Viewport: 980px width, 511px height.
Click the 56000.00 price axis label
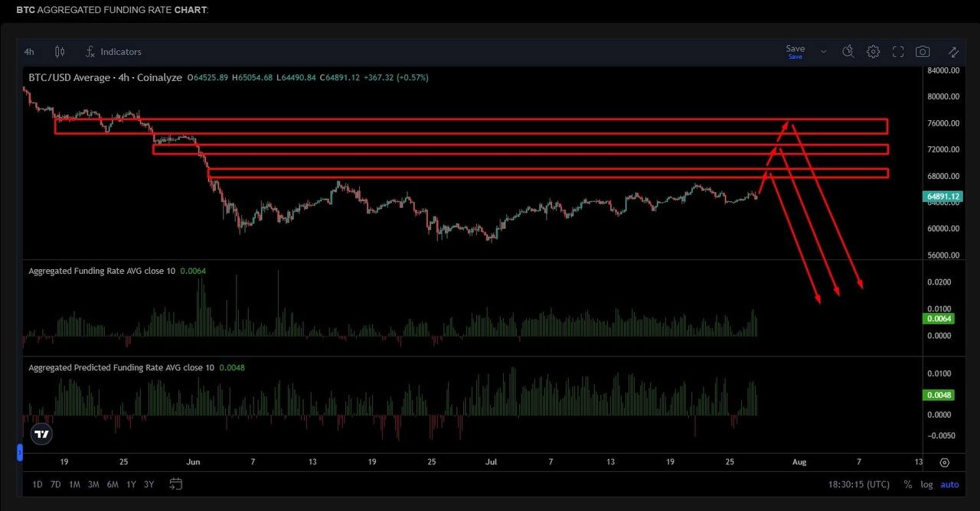coord(942,255)
